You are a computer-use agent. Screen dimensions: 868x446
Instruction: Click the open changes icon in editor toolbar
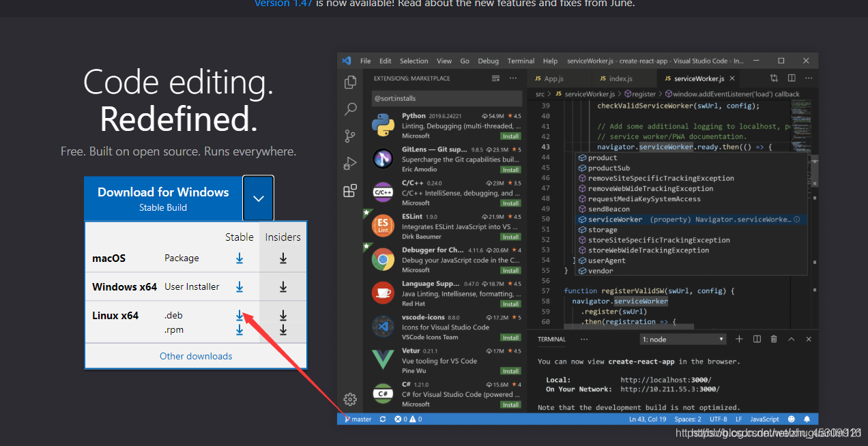(774, 78)
